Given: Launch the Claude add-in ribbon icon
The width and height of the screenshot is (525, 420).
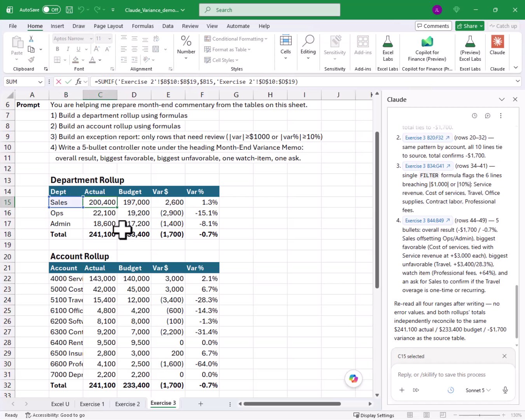Looking at the screenshot, I should click(x=497, y=45).
